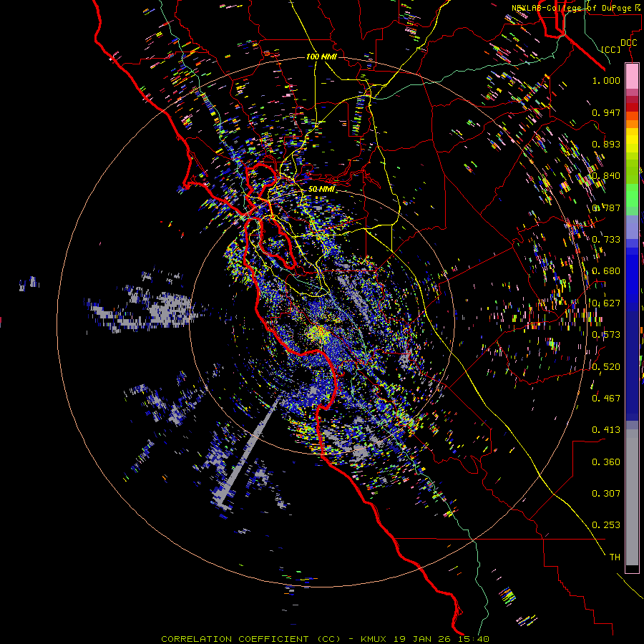This screenshot has width=644, height=644.
Task: Click the 0.253 value on color scale
Action: (x=606, y=525)
